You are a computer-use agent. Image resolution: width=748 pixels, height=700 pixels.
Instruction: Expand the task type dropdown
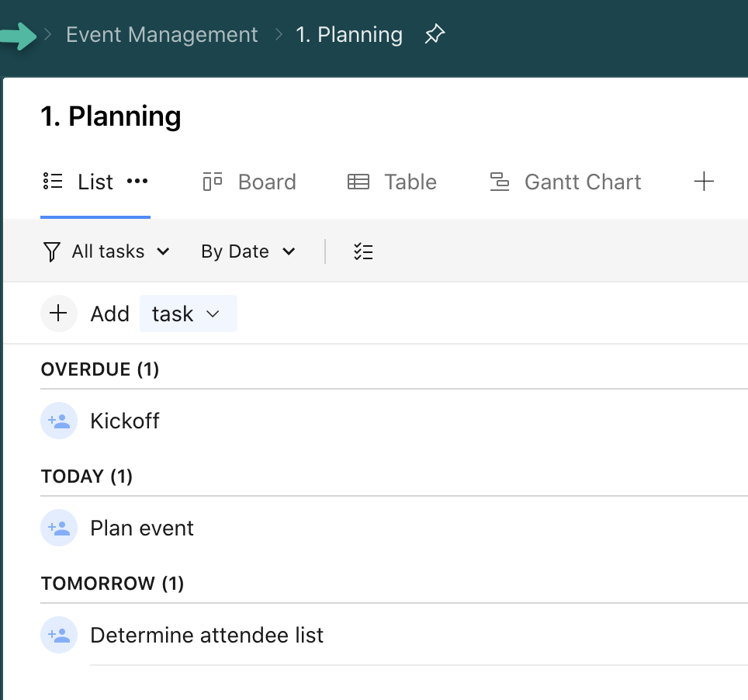coord(188,314)
